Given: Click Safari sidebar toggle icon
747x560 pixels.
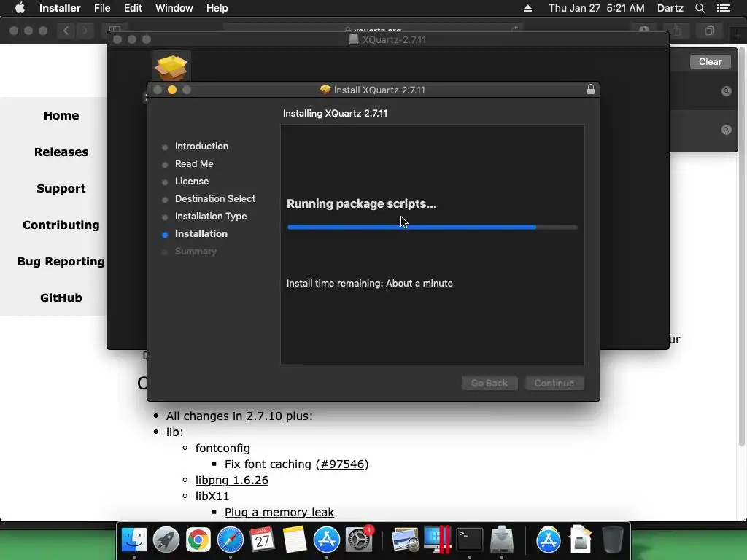Looking at the screenshot, I should [115, 29].
